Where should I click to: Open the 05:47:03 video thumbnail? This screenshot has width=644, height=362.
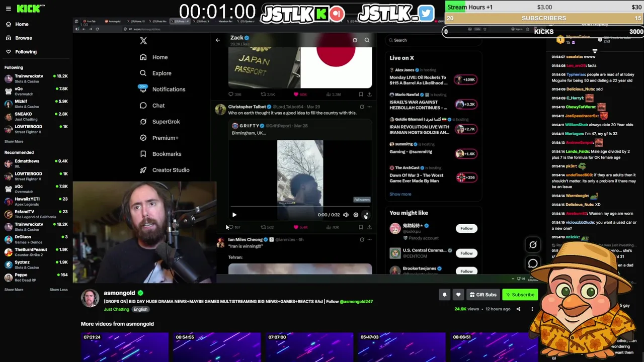pyautogui.click(x=401, y=347)
